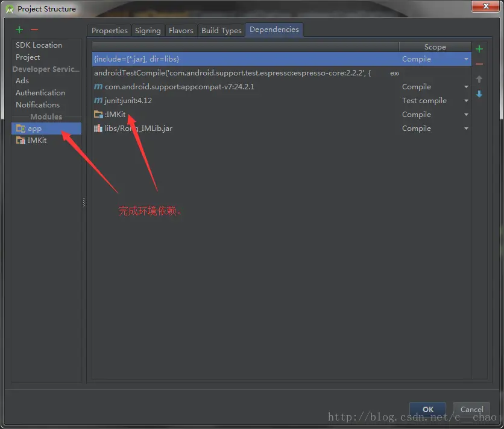Click the jar library icon beside libs/Rong_IMLib.jar
The height and width of the screenshot is (429, 504).
coord(98,129)
